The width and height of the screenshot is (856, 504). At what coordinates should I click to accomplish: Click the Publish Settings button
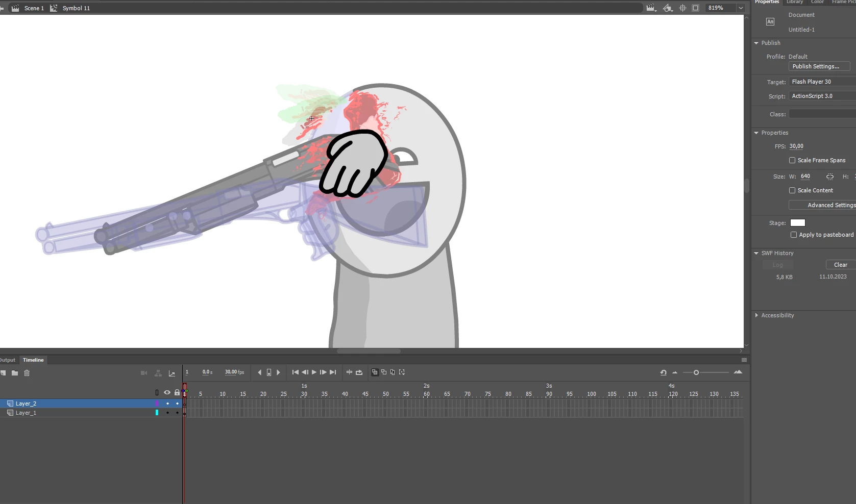[819, 66]
